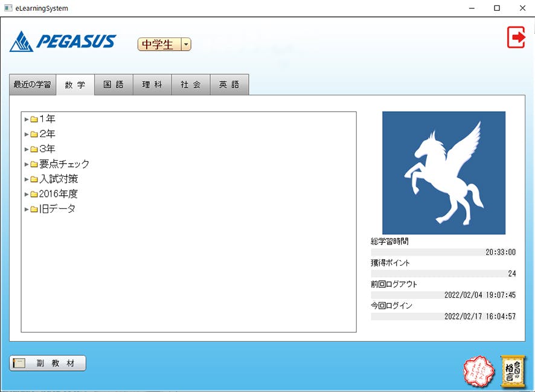Expand the 2016年度 folder arrow
Image resolution: width=535 pixels, height=392 pixels.
[x=27, y=194]
